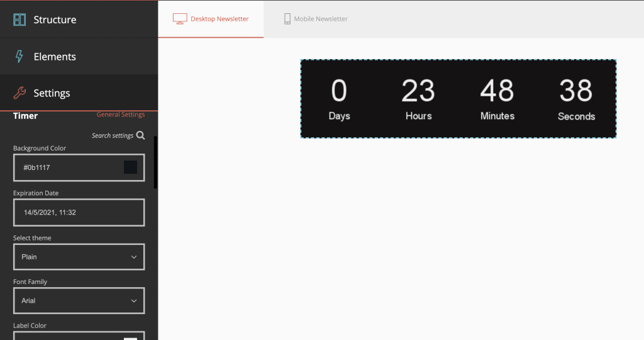This screenshot has height=340, width=644.
Task: Open the Structure panel by its label
Action: 55,20
